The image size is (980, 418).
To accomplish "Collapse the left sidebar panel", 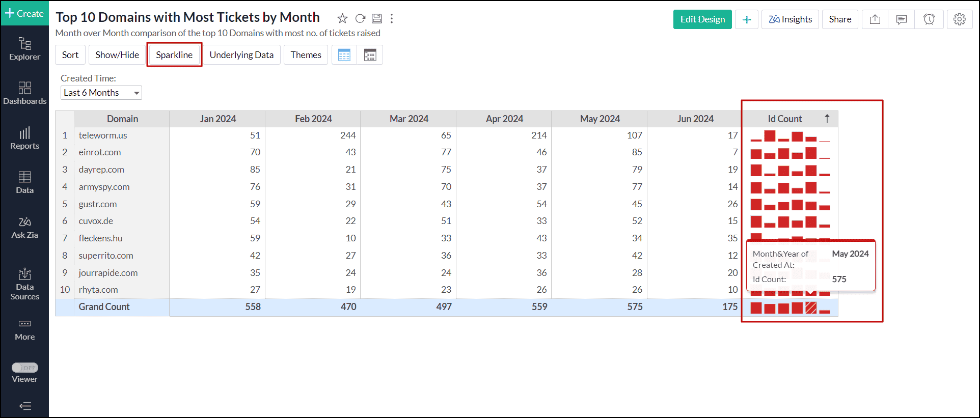I will (x=24, y=406).
